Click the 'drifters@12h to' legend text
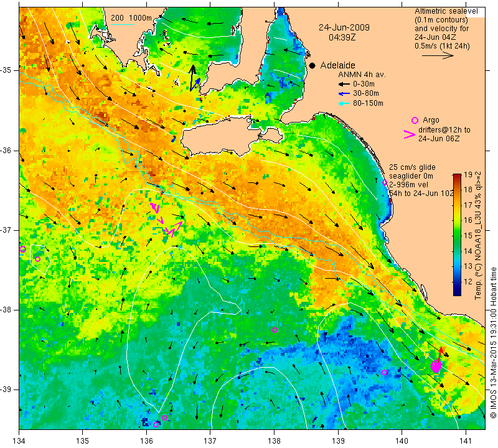Image resolution: width=498 pixels, height=448 pixels. click(x=444, y=130)
